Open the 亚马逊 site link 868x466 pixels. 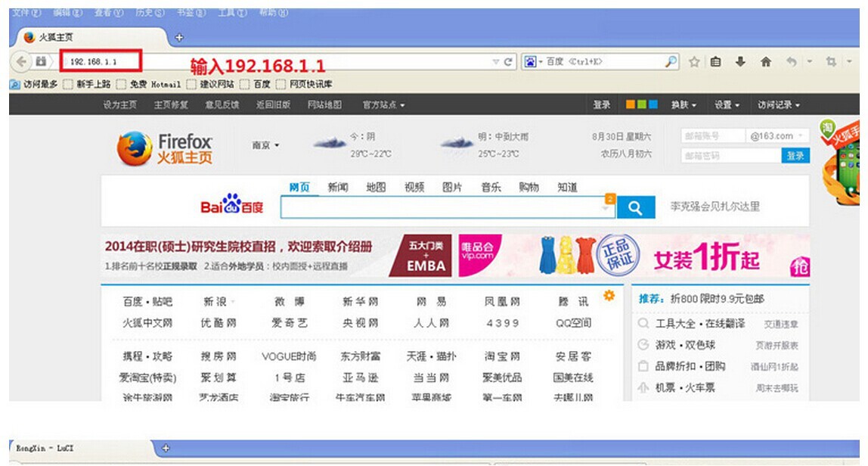361,378
